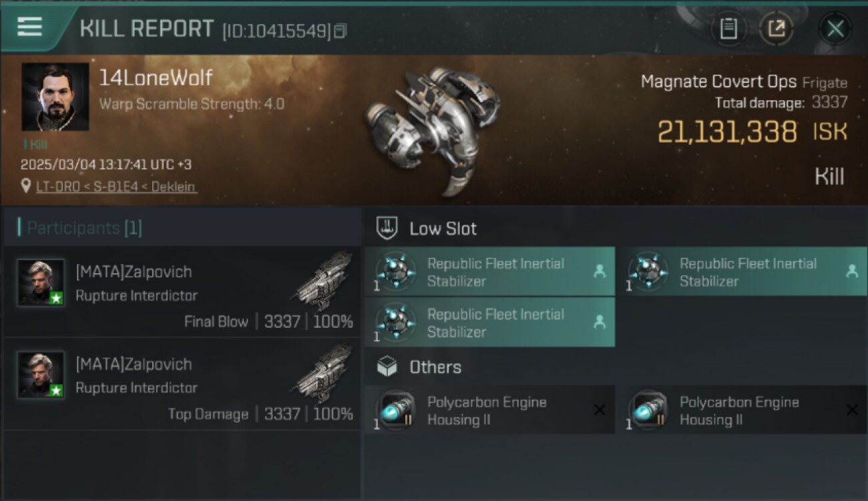This screenshot has height=501, width=868.
Task: Click X on right Polycarbon Engine Housing
Action: (x=852, y=410)
